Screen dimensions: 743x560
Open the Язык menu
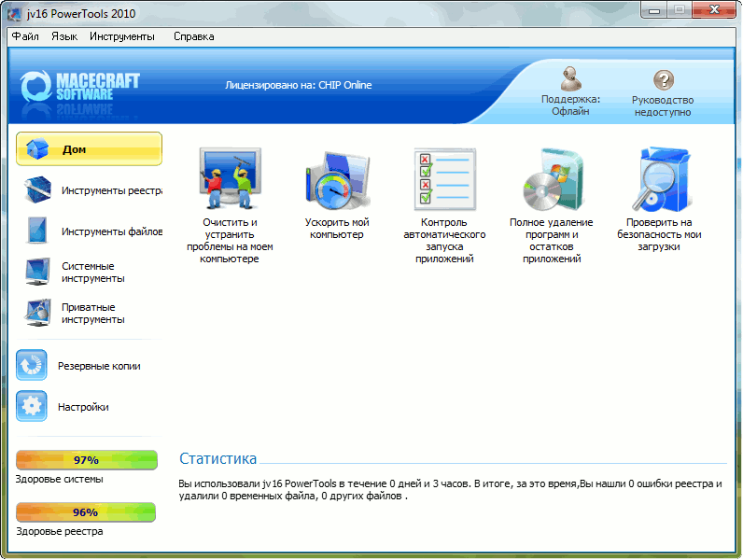tap(64, 36)
